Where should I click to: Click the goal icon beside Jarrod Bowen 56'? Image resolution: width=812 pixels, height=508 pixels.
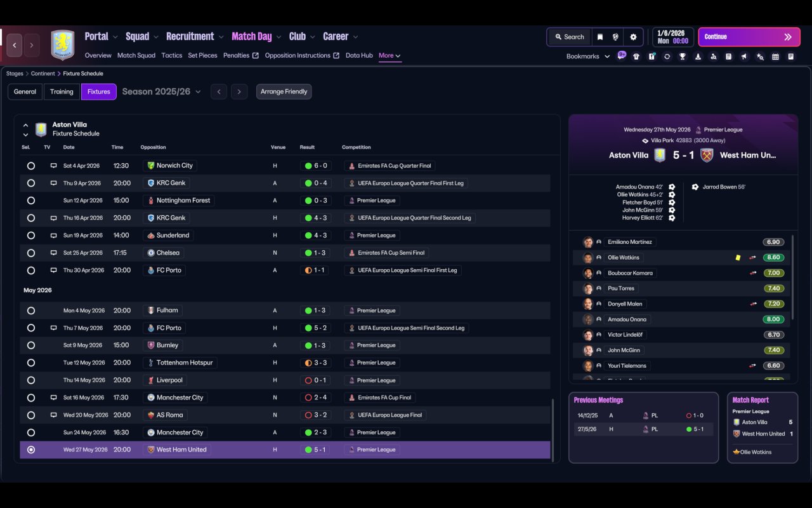tap(695, 187)
